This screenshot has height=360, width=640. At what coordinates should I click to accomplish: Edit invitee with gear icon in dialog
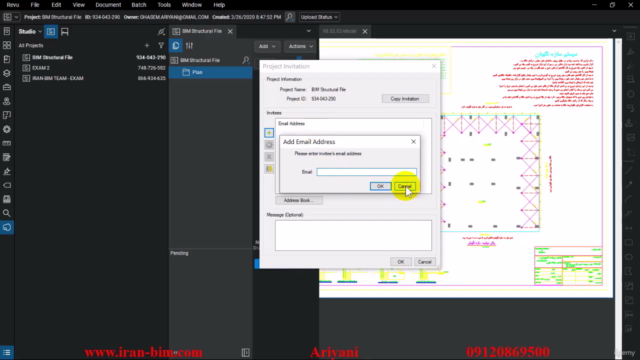point(269,145)
